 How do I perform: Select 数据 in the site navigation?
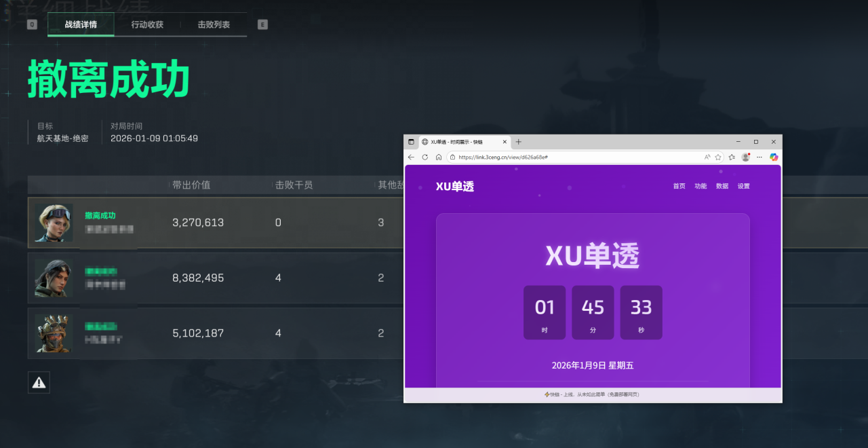point(722,185)
